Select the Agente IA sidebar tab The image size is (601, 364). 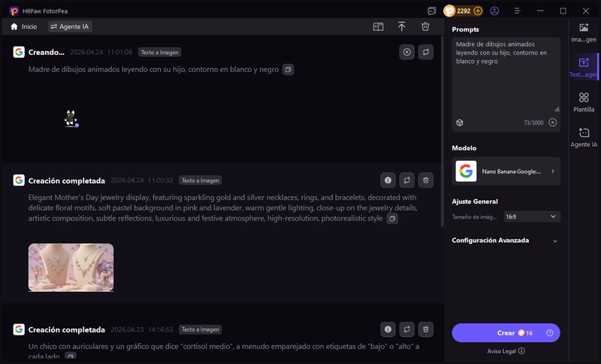pos(584,137)
